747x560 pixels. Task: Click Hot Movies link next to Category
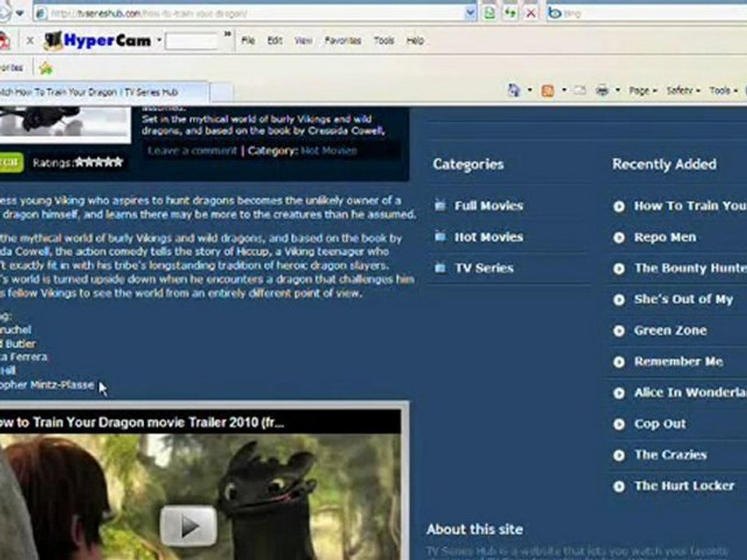click(329, 151)
